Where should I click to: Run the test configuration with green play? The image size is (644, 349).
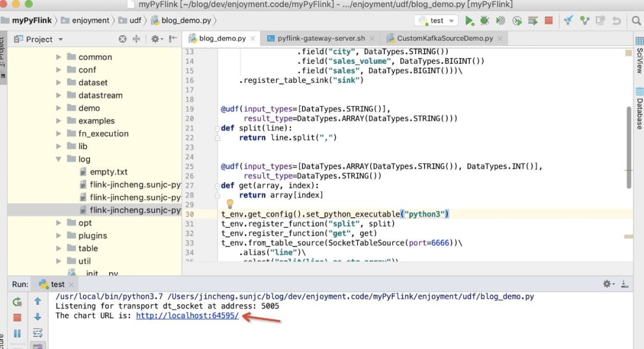[469, 20]
